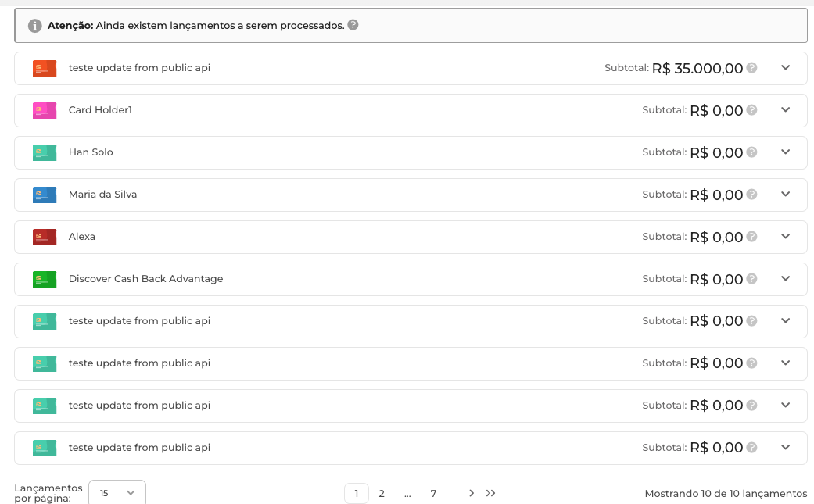Click the Maria da Silva card name
The image size is (814, 504).
[102, 195]
